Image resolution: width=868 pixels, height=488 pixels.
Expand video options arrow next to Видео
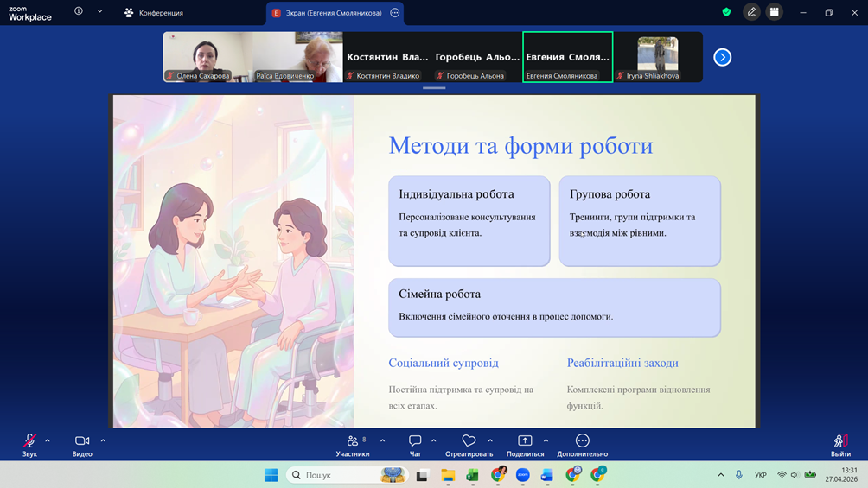pyautogui.click(x=103, y=440)
